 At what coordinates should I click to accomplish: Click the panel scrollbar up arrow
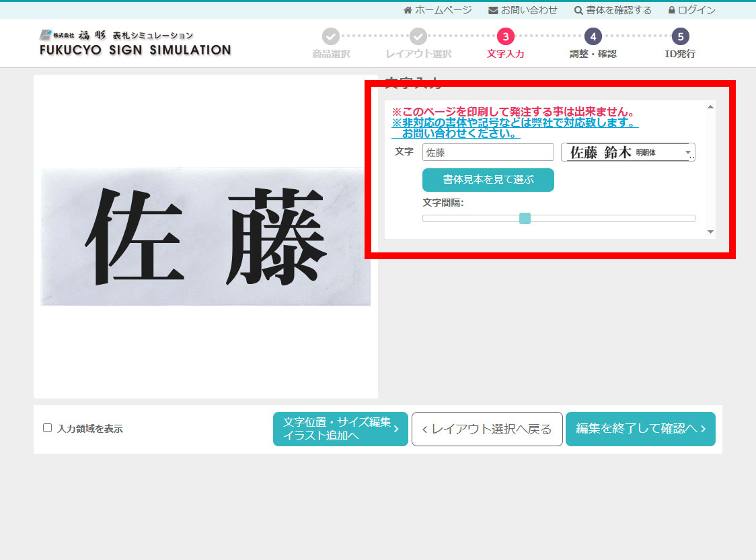click(710, 107)
